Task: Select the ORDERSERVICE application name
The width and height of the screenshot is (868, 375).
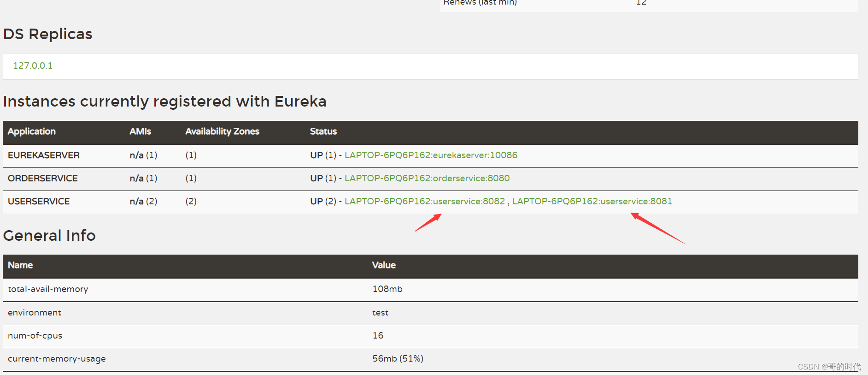Action: [x=43, y=179]
